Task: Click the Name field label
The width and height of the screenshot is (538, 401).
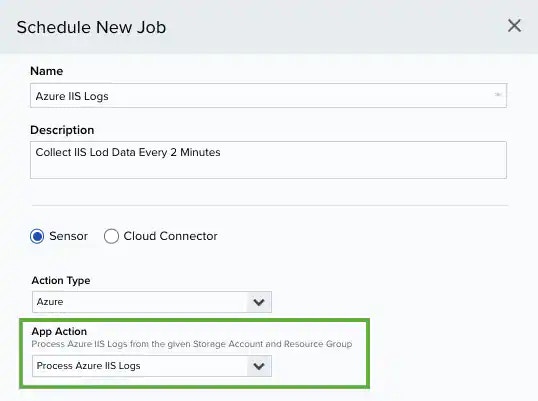Action: [47, 71]
